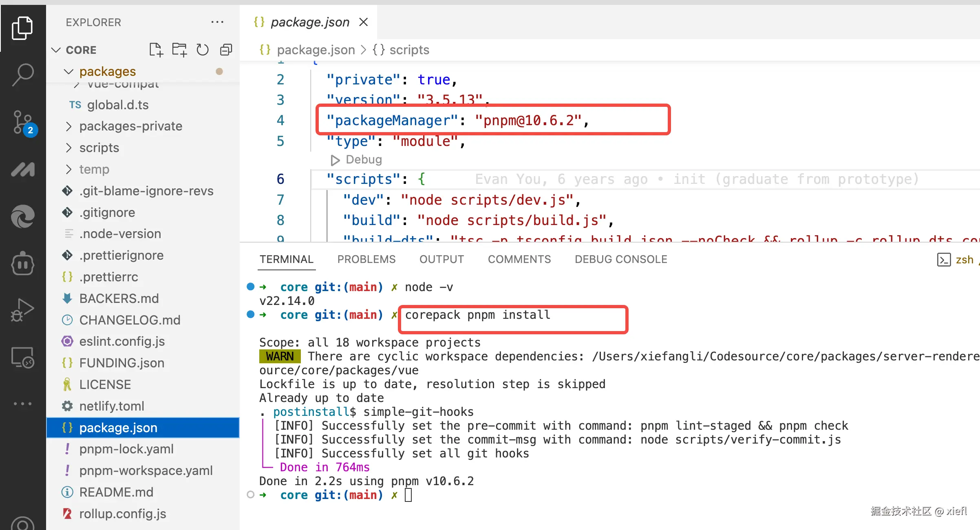Screen dimensions: 980x530
Task: Click the New Folder icon in explorer
Action: pos(179,50)
